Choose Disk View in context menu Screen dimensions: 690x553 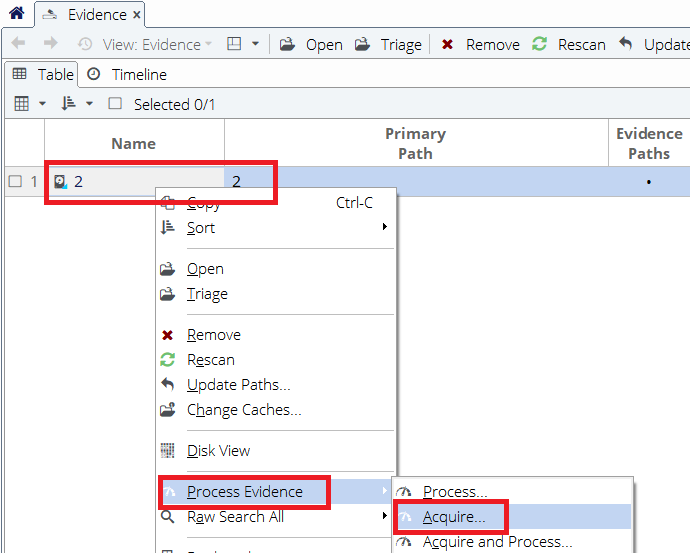tap(218, 451)
